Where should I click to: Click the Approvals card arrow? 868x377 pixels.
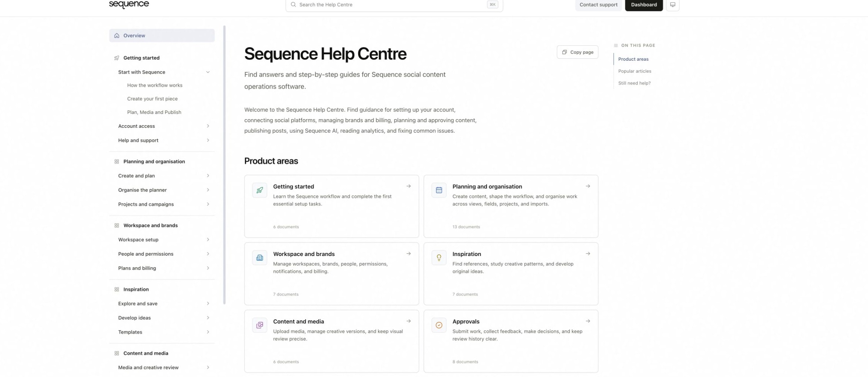pos(588,321)
